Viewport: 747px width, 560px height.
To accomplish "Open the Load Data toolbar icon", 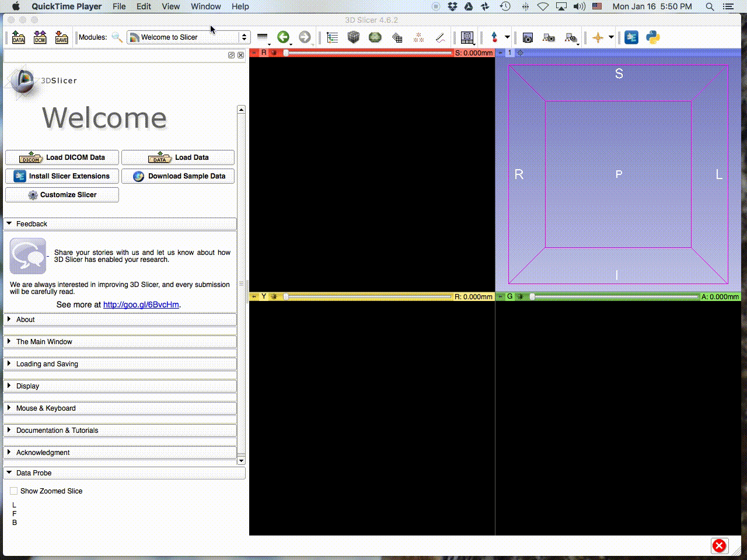I will pyautogui.click(x=19, y=37).
